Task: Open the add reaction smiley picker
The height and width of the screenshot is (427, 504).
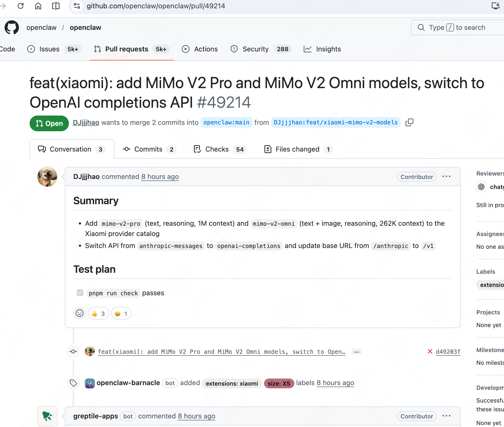Action: click(x=80, y=313)
